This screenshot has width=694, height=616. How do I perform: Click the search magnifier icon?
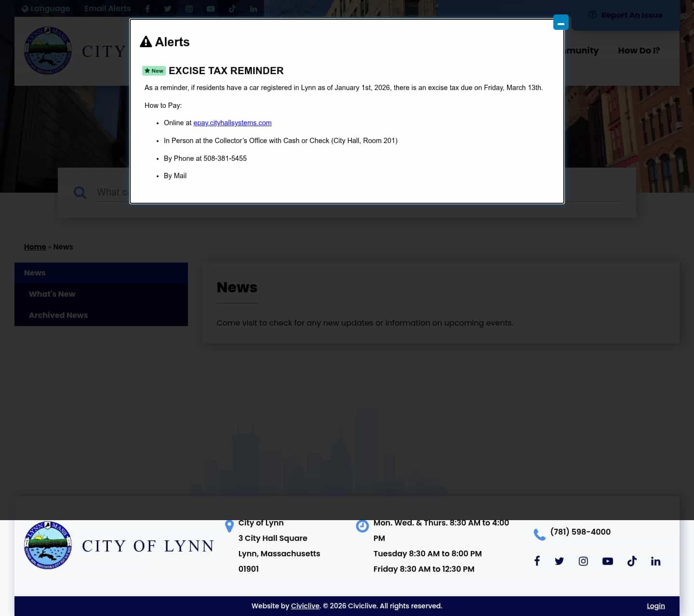(x=80, y=192)
